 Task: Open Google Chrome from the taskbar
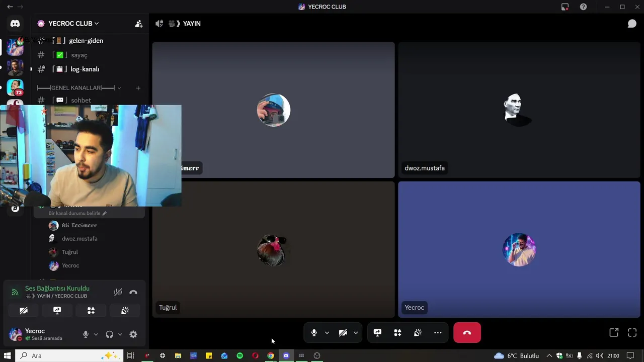271,355
